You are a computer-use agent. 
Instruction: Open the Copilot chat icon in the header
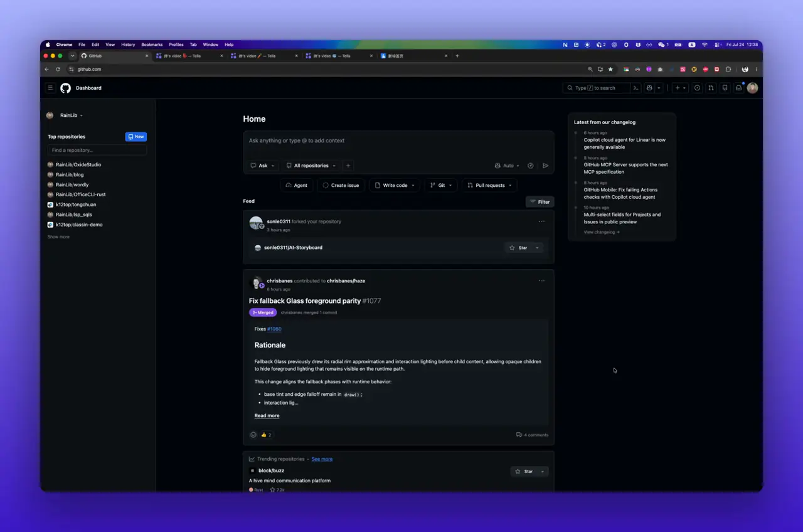pos(649,88)
